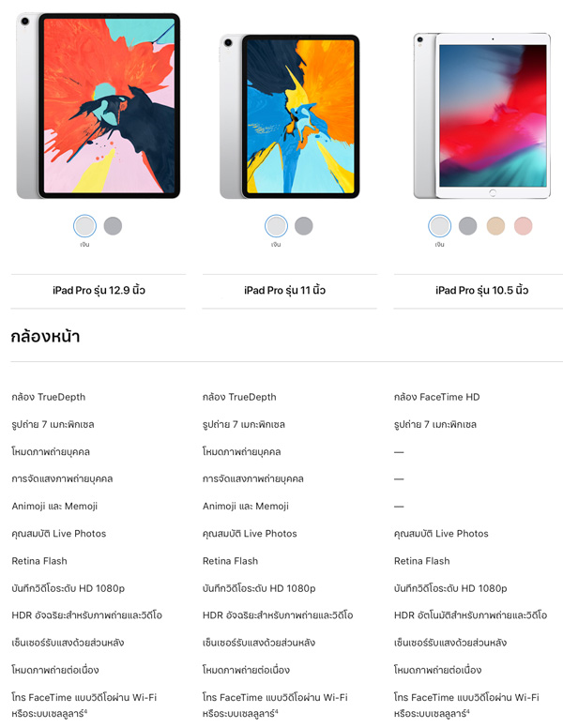Select gold color for iPad Pro 10.5

coord(495,226)
